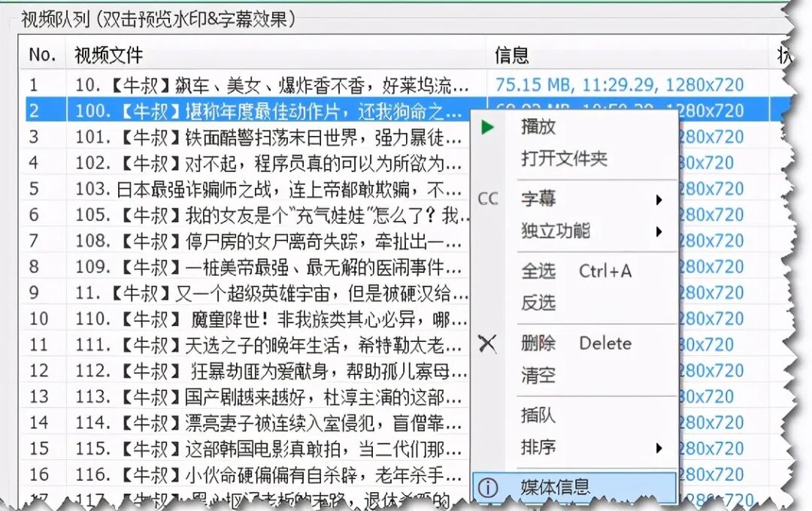Select video 105 我的女友是个充气娃娃
The width and height of the screenshot is (812, 511).
(271, 216)
